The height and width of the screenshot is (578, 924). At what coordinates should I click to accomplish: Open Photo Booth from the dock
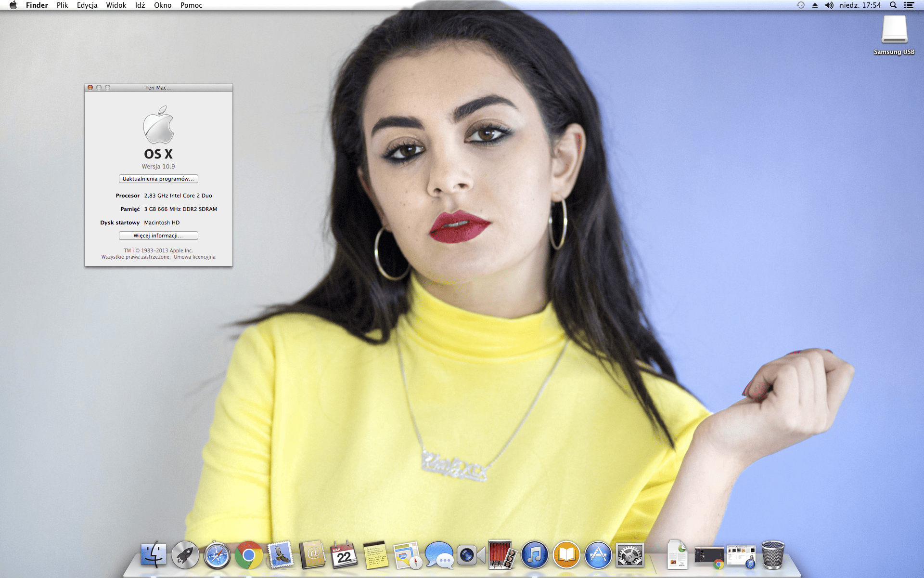click(502, 555)
